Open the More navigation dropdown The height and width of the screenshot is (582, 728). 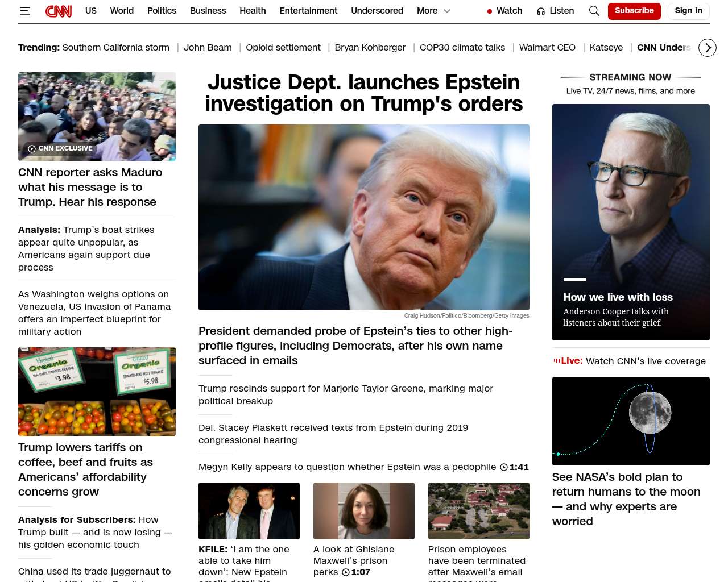427,11
